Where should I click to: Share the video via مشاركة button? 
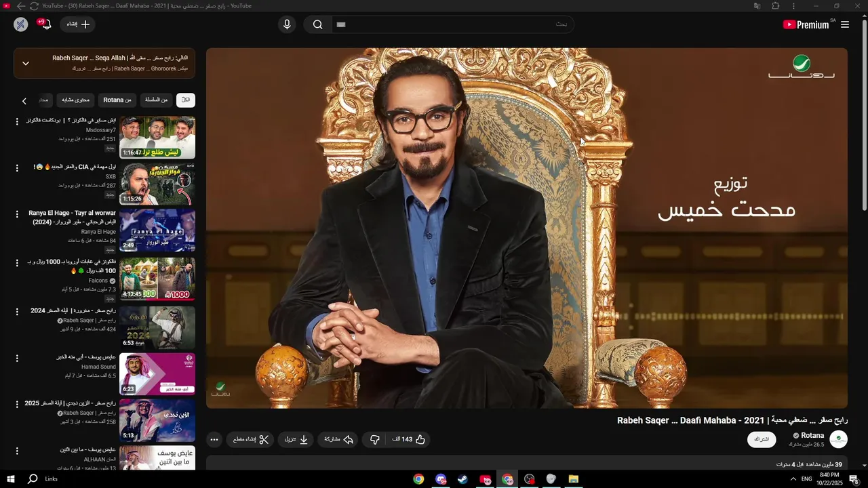point(338,440)
